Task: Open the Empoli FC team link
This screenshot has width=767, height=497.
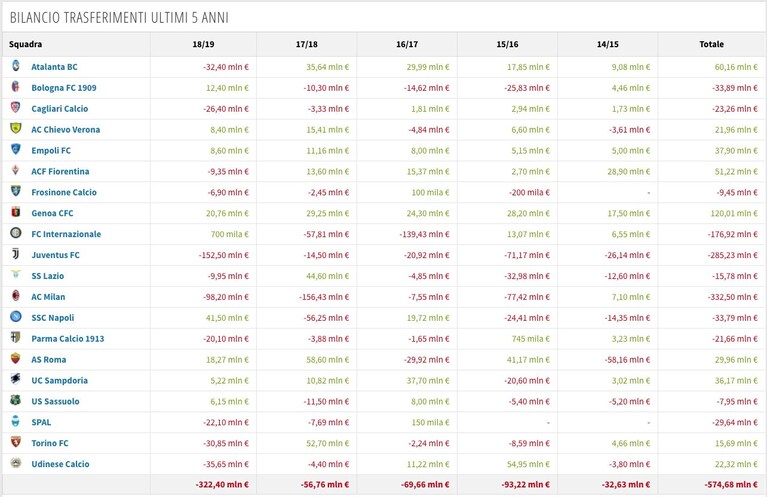Action: pyautogui.click(x=51, y=151)
